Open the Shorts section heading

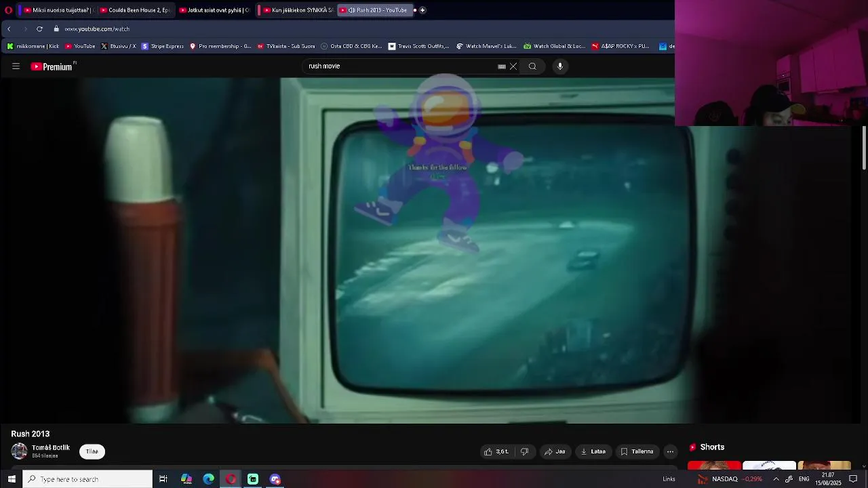712,447
